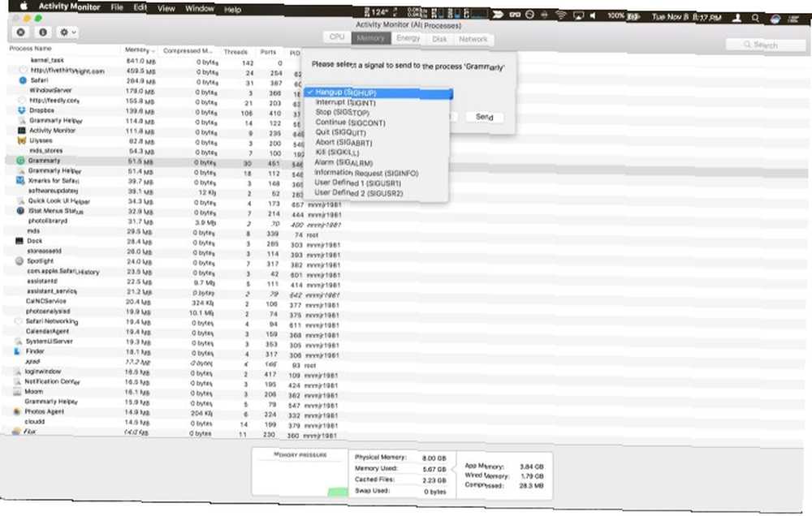Open the Apple menu
The width and height of the screenshot is (812, 516).
[24, 6]
